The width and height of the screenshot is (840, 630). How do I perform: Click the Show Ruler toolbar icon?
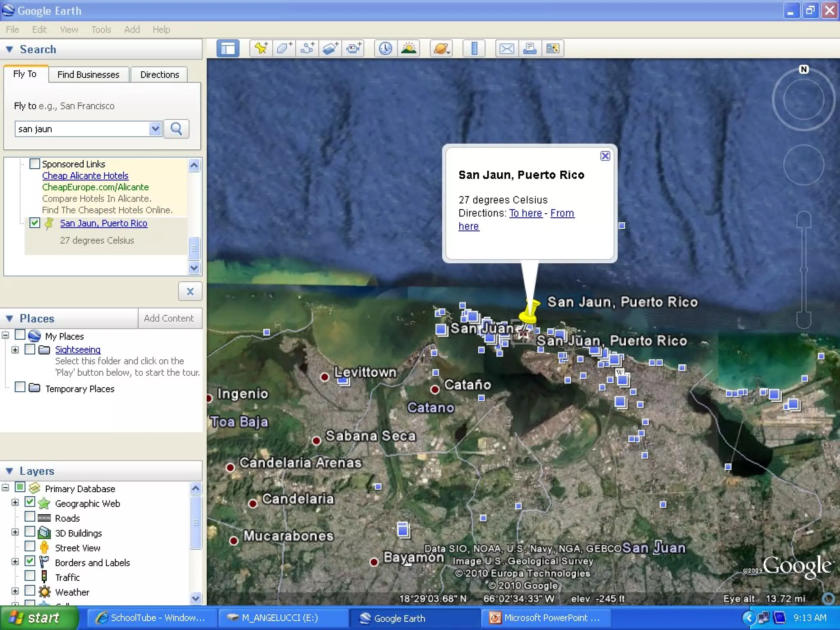click(474, 49)
